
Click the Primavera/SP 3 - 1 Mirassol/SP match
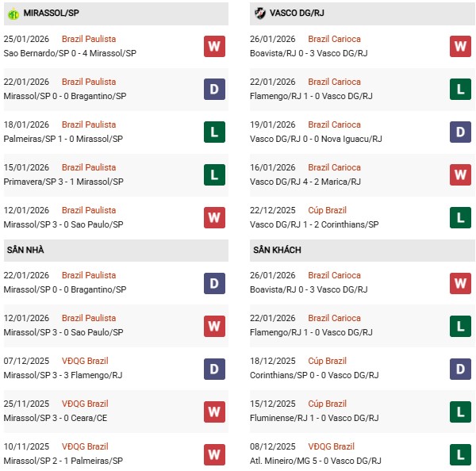pos(63,182)
